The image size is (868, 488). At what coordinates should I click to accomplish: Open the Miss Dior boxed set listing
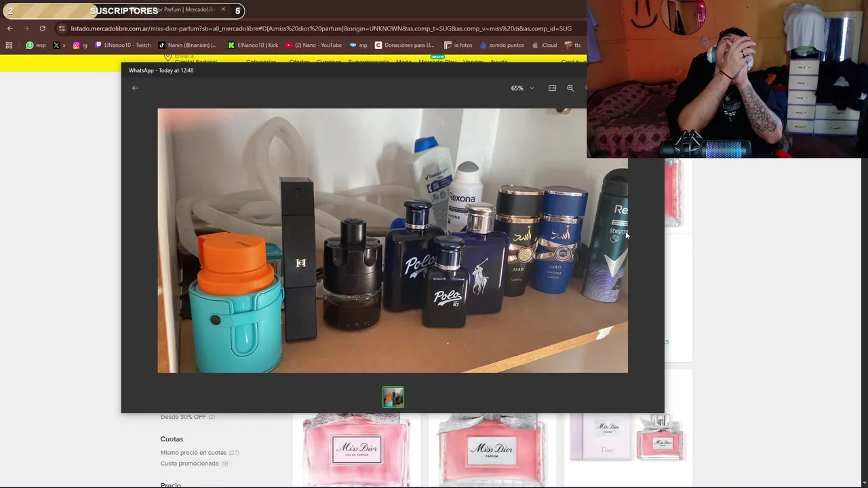pyautogui.click(x=627, y=437)
